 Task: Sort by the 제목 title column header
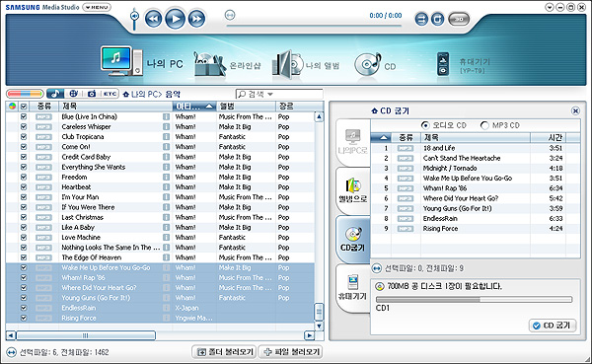(x=115, y=107)
